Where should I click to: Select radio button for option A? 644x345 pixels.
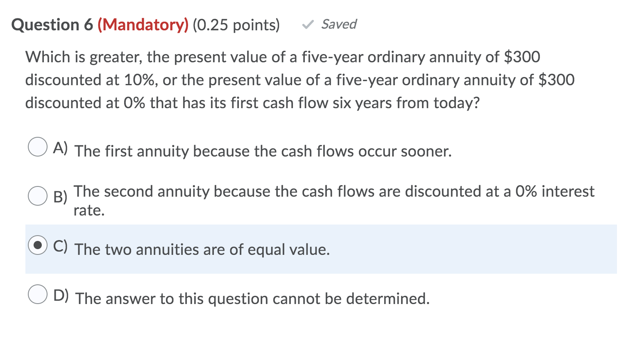click(x=39, y=148)
